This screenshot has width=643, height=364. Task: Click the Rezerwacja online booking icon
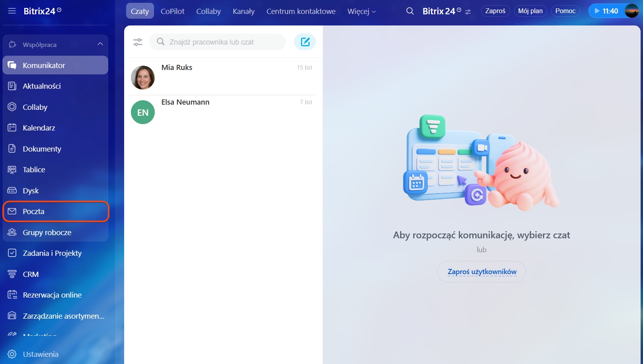[12, 295]
